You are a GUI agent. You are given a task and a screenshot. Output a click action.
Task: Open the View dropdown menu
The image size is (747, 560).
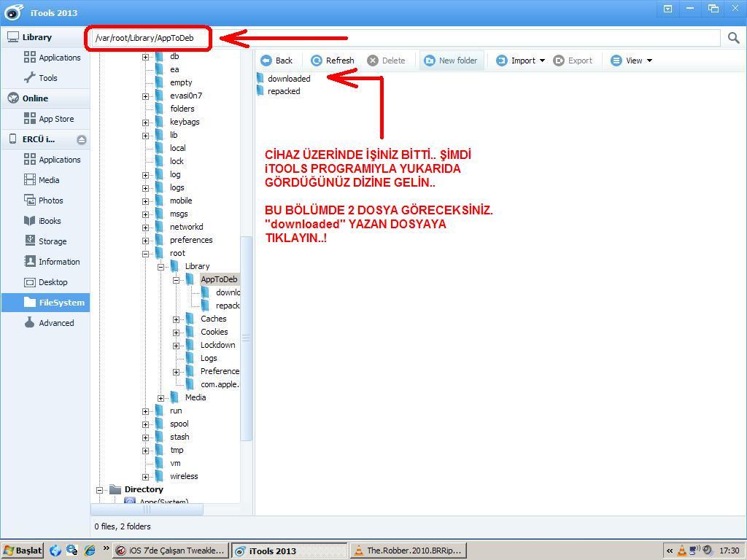point(632,61)
